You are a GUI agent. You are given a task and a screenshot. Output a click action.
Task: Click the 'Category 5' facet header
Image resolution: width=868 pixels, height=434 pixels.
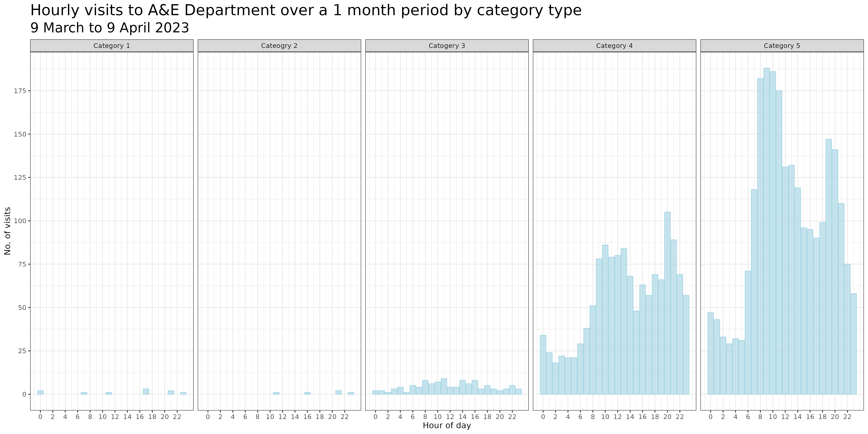coord(782,46)
